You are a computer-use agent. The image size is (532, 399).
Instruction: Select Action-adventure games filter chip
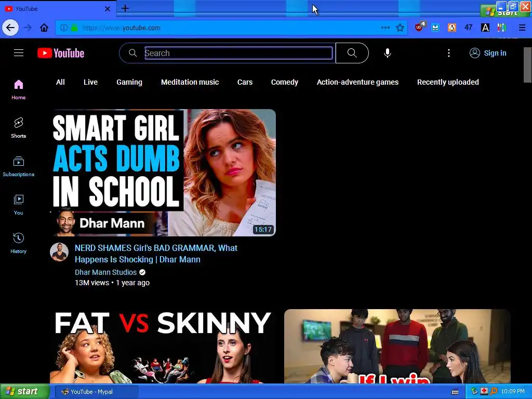(357, 82)
